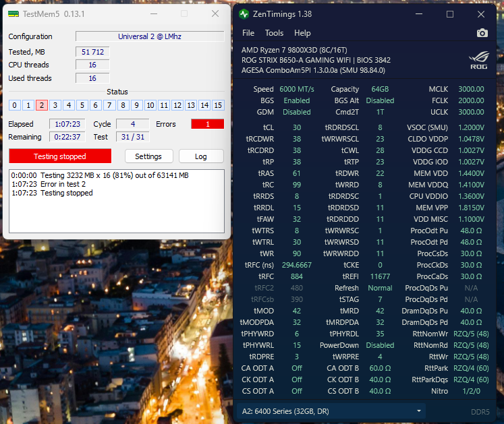Image resolution: width=504 pixels, height=424 pixels.
Task: Click the Speed value 6000 MT/s
Action: tap(297, 89)
